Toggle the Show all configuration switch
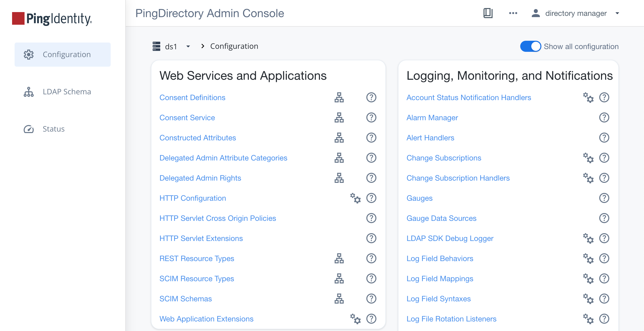Screen dimensions: 644x331 coord(531,46)
